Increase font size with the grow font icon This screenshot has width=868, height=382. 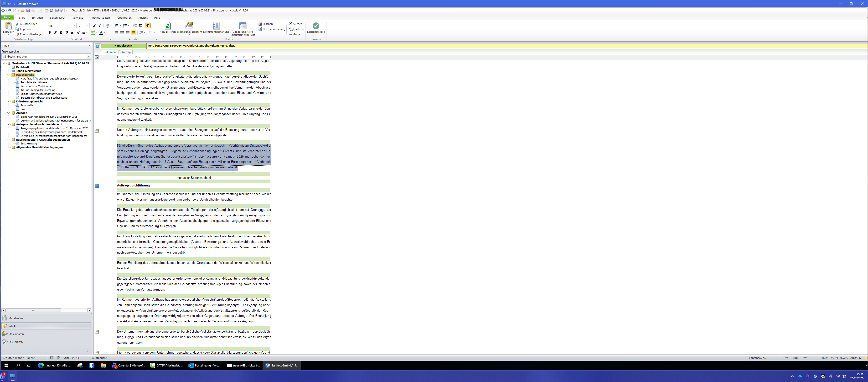click(94, 26)
